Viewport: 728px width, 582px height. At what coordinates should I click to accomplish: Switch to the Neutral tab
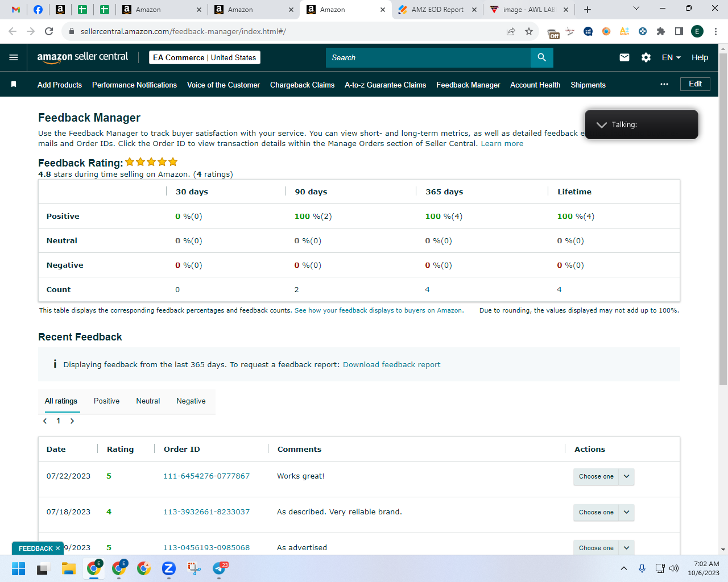(x=148, y=401)
